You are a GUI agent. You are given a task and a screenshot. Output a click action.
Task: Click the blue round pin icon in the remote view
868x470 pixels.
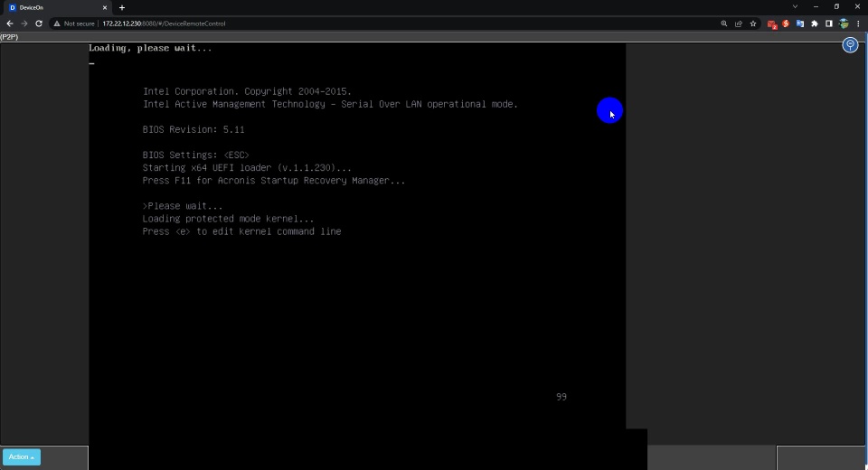pos(850,45)
